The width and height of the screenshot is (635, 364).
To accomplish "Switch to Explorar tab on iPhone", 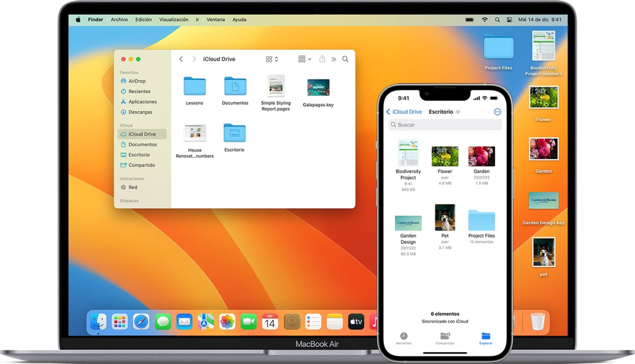I will point(486,338).
